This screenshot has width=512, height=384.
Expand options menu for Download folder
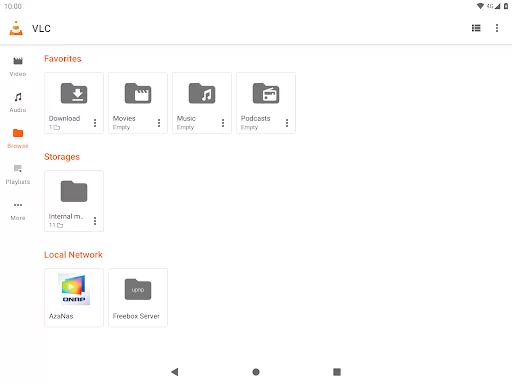pyautogui.click(x=95, y=123)
